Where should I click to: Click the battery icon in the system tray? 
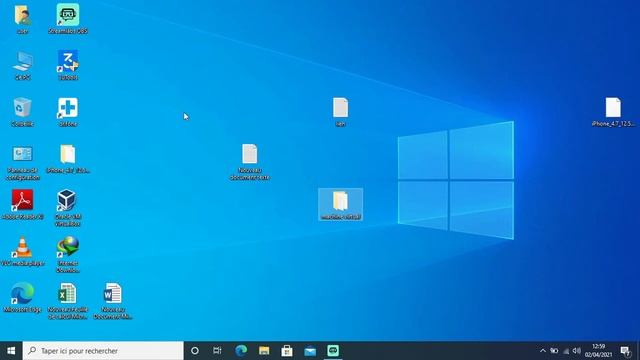[x=554, y=351]
